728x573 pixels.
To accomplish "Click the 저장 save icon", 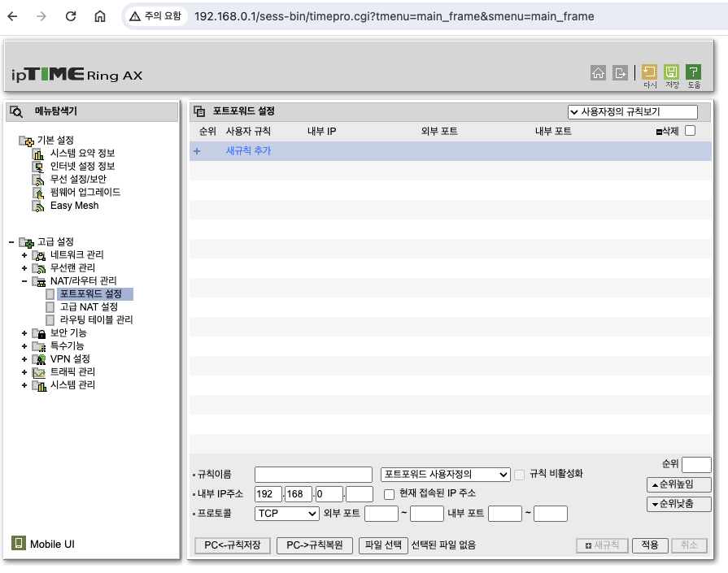I will (x=671, y=72).
